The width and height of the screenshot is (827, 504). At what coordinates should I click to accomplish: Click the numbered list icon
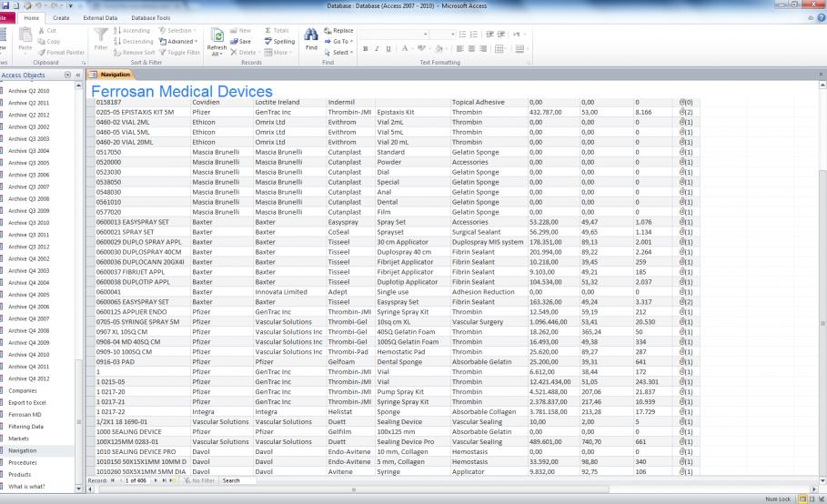474,35
